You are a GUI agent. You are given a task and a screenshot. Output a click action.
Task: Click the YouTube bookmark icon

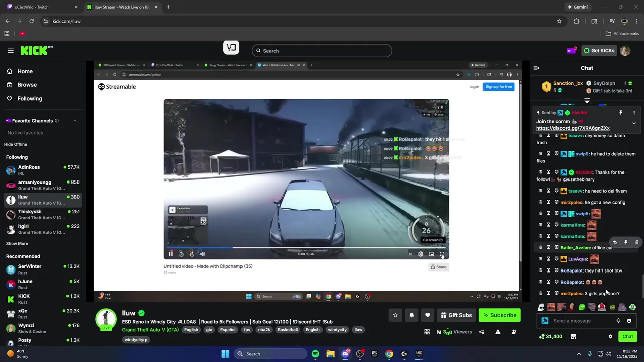point(22,34)
